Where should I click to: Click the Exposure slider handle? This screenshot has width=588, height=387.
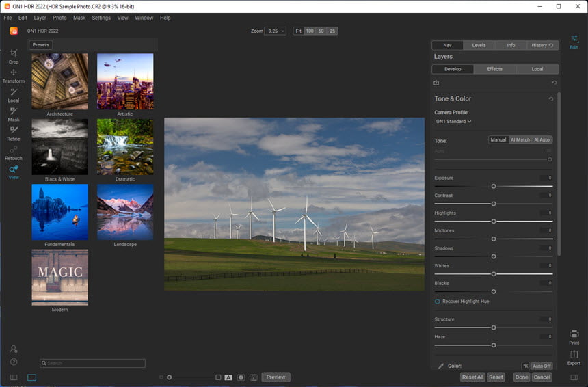[x=494, y=187]
